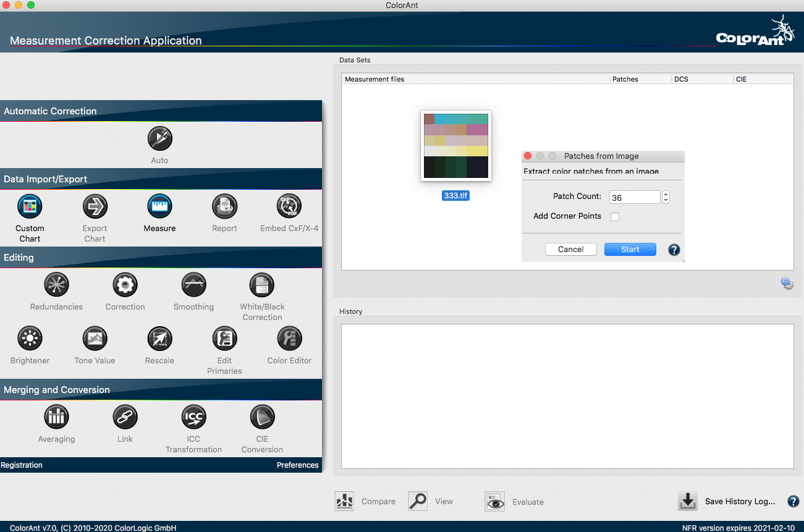Screen dimensions: 804x532
Task: Select the Redundancies editing tool
Action: [56, 285]
